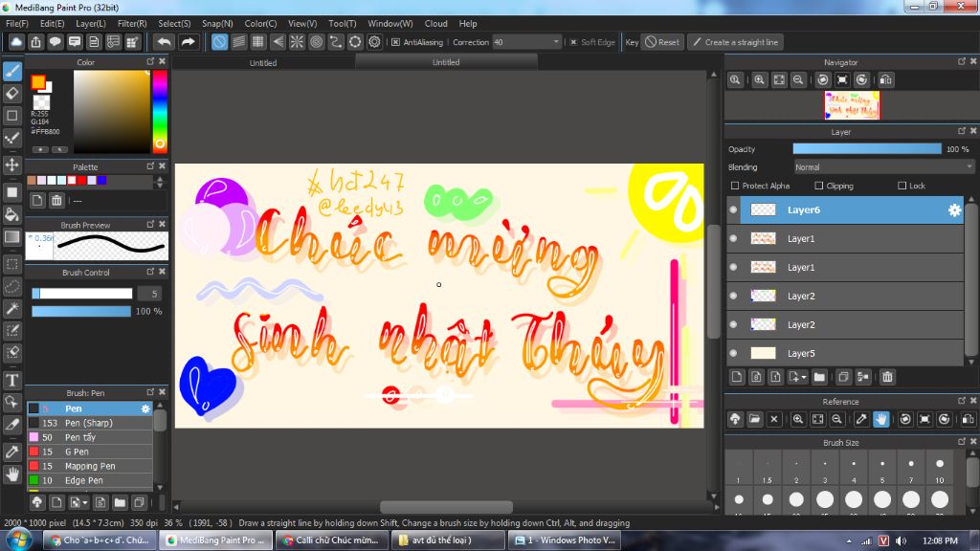Zoom in using the Navigator panel icon
The image size is (980, 551).
pos(759,80)
